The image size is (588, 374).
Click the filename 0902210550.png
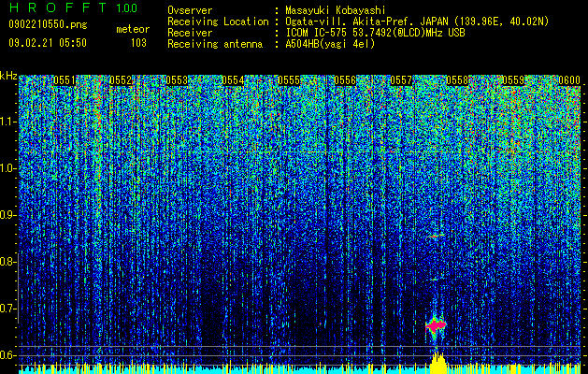tap(48, 24)
